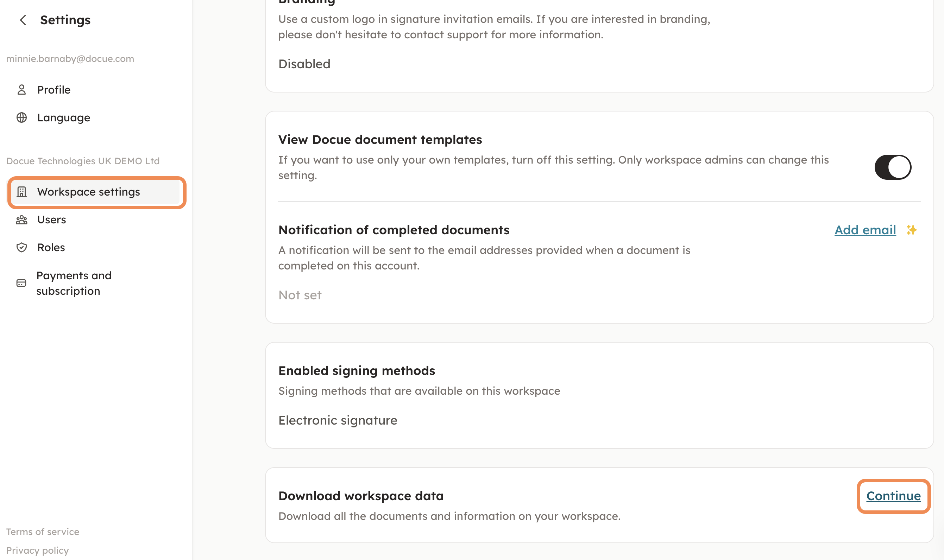The height and width of the screenshot is (560, 944).
Task: Click the Profile person icon
Action: point(21,90)
